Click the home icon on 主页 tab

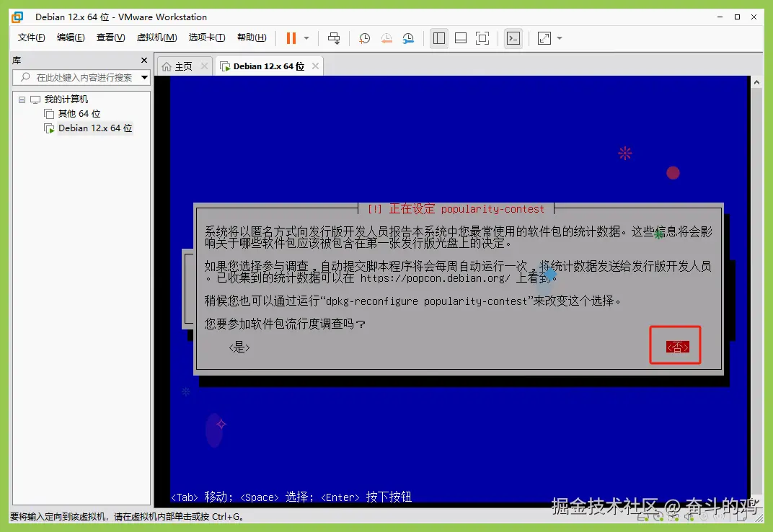point(167,66)
